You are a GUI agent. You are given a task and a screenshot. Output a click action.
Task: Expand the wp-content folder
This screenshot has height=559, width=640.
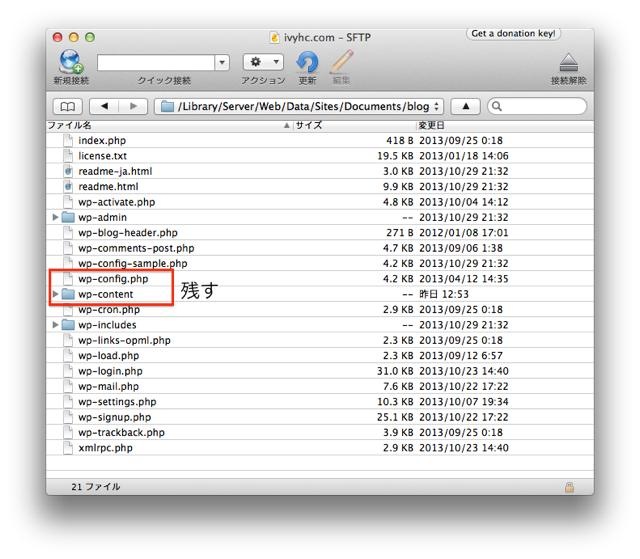(x=56, y=294)
